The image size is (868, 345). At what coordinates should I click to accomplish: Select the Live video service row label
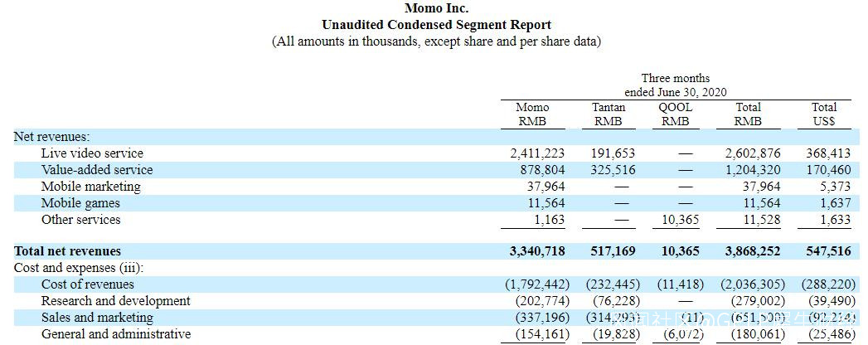tap(92, 153)
